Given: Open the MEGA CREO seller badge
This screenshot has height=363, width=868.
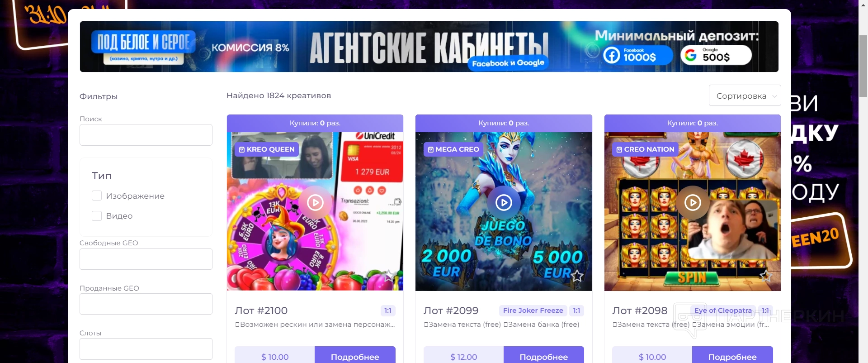Looking at the screenshot, I should click(x=453, y=149).
